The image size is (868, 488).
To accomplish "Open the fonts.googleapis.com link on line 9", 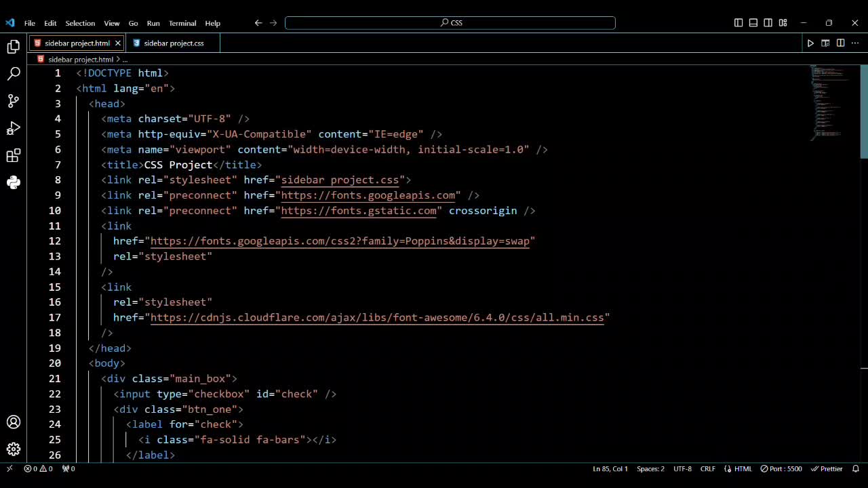I will (368, 195).
